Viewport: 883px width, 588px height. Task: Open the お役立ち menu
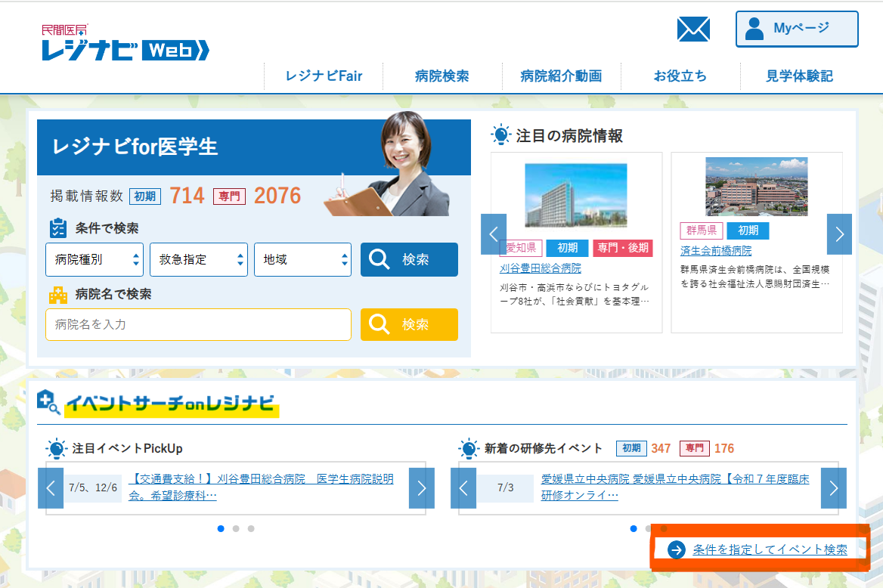pyautogui.click(x=680, y=76)
